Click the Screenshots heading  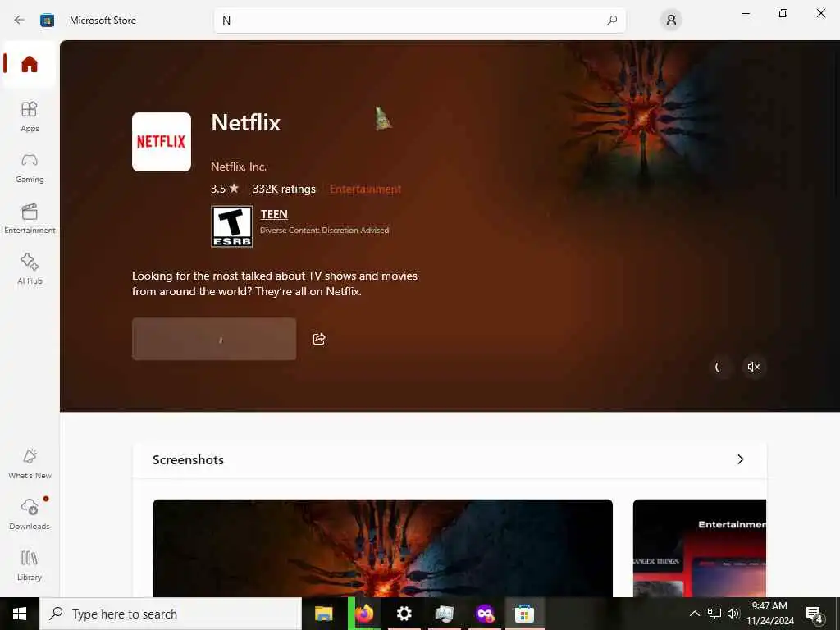pyautogui.click(x=188, y=459)
